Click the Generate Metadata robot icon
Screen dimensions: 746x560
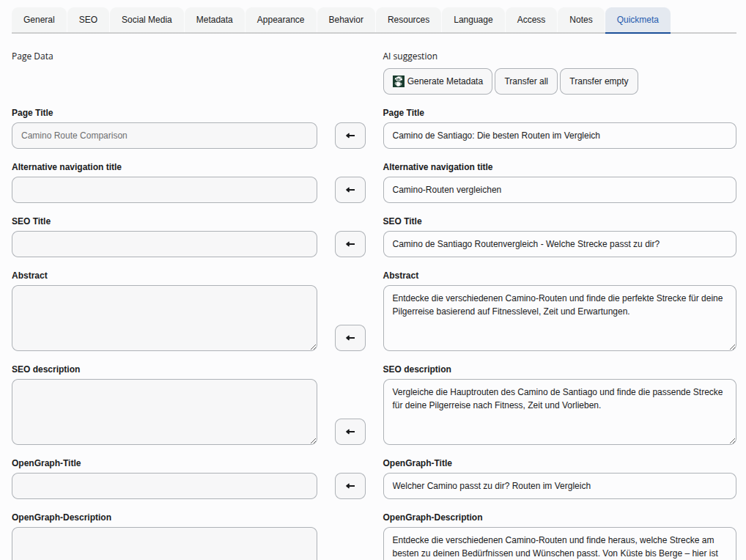tap(398, 81)
